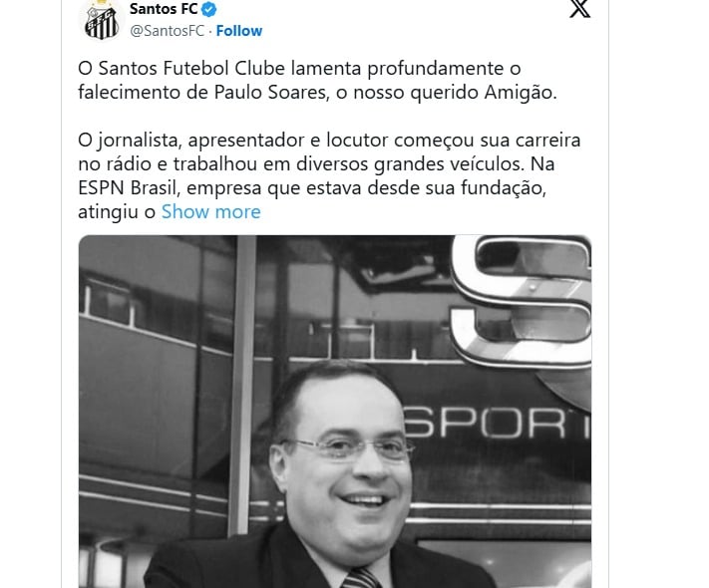Click "ESPN Brasil" in the tweet text
The height and width of the screenshot is (588, 709).
pos(130,188)
